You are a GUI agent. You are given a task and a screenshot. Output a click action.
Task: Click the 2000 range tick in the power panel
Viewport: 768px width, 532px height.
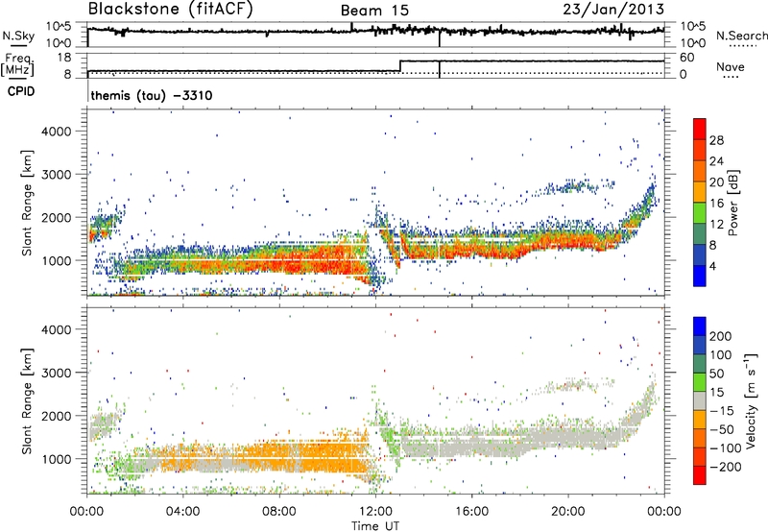[56, 217]
